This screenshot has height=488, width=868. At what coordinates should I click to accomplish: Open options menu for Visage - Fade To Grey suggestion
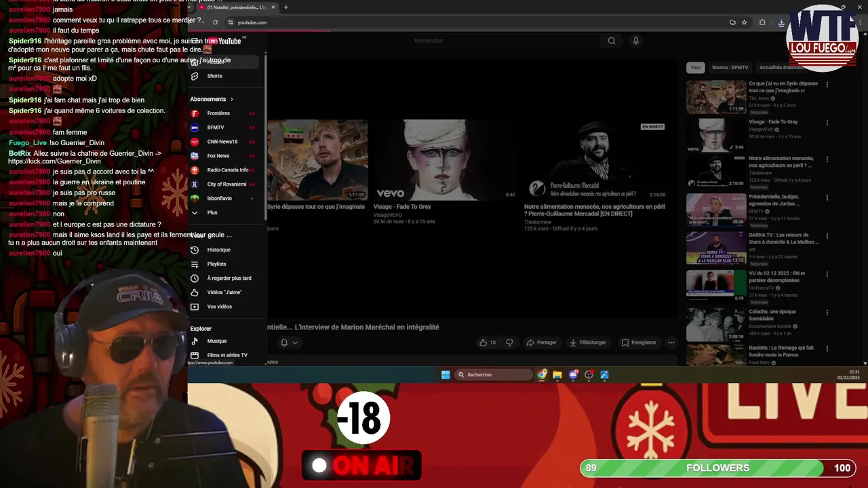point(827,123)
